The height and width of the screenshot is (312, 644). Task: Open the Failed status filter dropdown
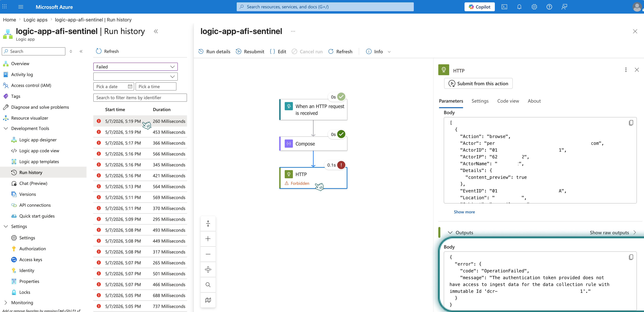click(135, 67)
